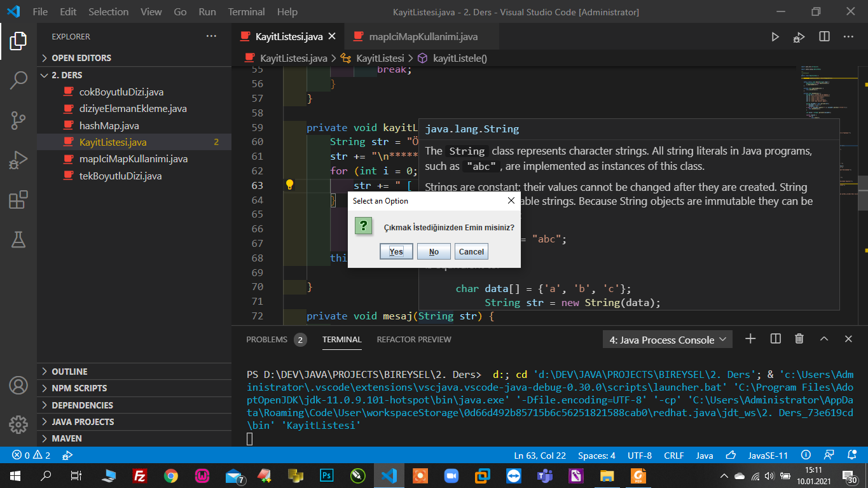Click the UTF-8 encoding in status bar
868x488 pixels.
click(x=639, y=456)
